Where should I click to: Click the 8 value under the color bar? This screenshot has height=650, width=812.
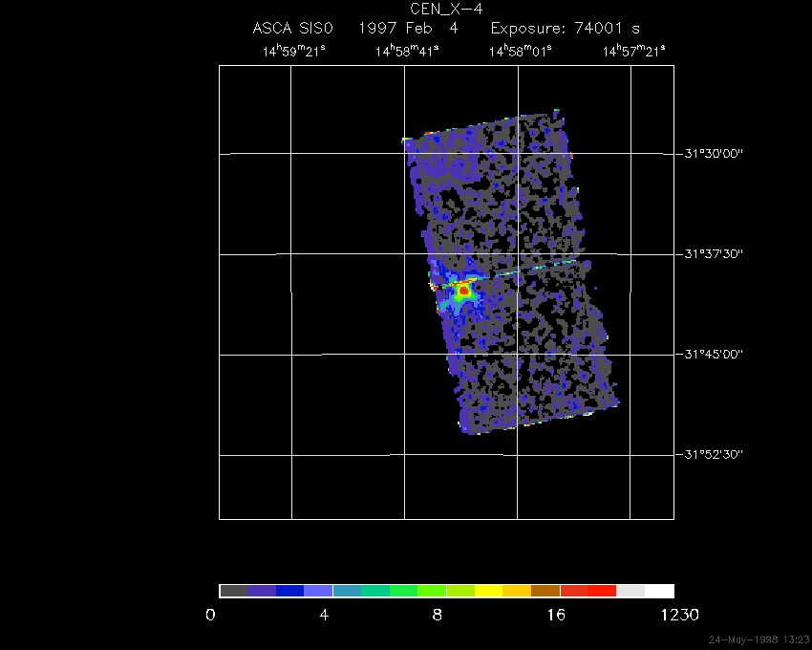(x=438, y=616)
